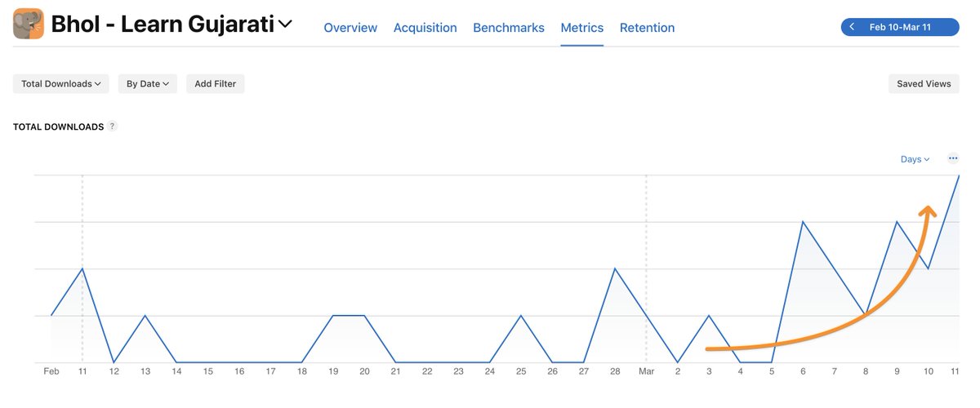Open the By Date dimension dropdown
980x408 pixels.
[148, 83]
